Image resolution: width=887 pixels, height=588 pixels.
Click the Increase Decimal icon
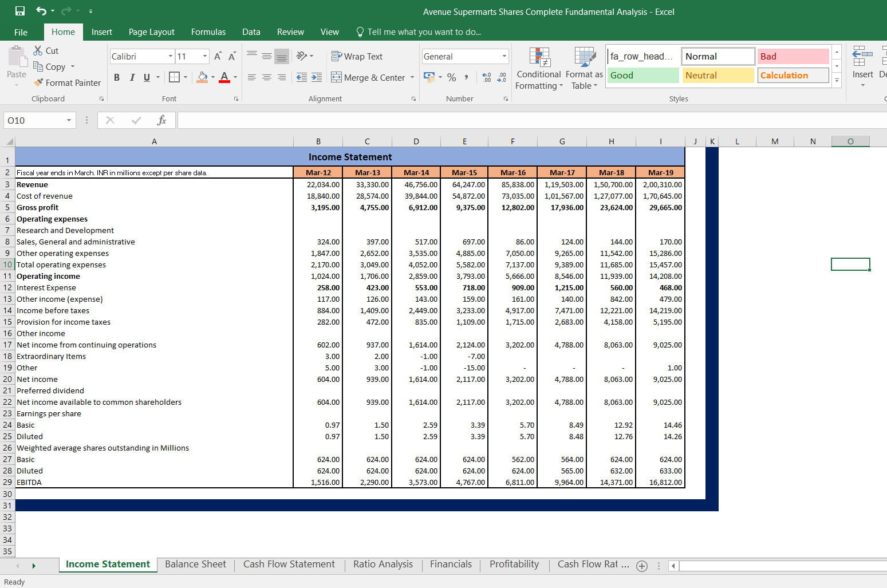click(x=487, y=77)
